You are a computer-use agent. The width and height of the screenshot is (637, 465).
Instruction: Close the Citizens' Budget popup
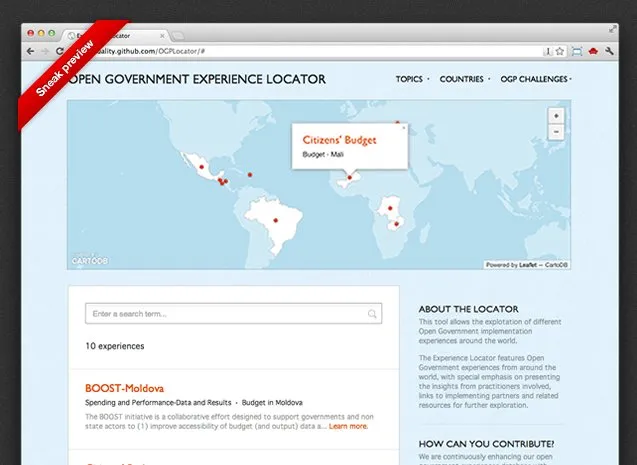(x=403, y=128)
